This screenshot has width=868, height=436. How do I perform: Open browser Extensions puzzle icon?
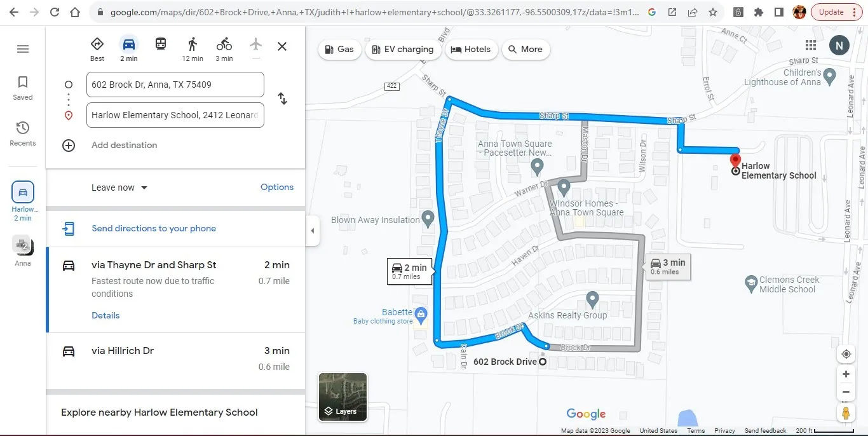758,12
